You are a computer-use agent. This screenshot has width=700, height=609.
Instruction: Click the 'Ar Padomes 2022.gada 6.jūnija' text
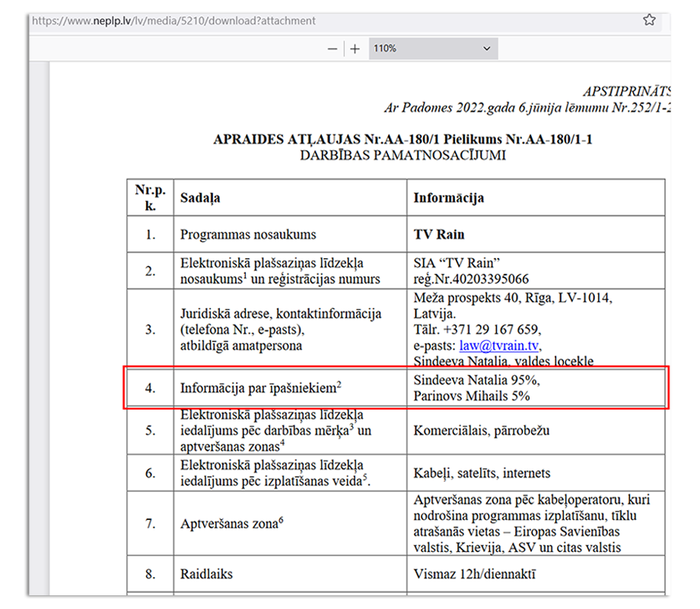(x=474, y=107)
